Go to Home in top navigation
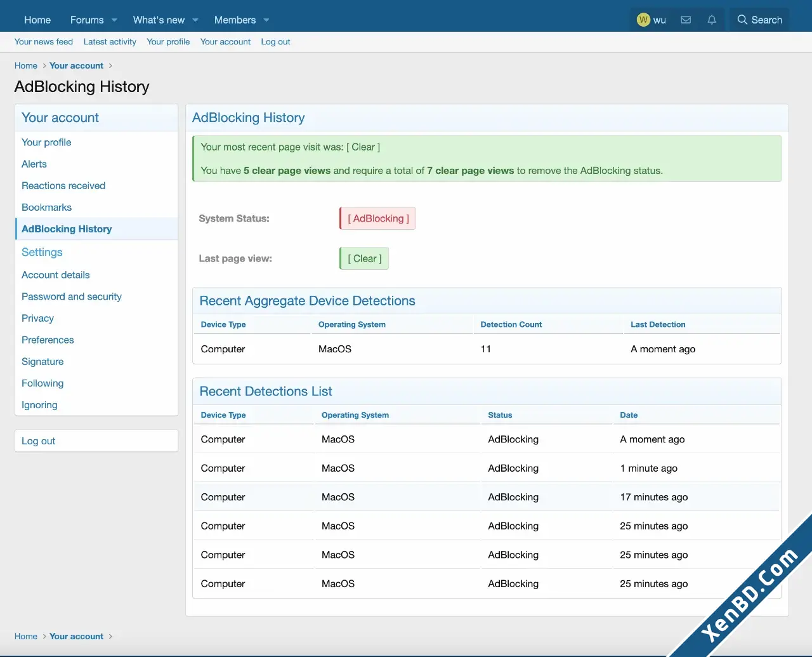The width and height of the screenshot is (812, 657). pos(37,20)
